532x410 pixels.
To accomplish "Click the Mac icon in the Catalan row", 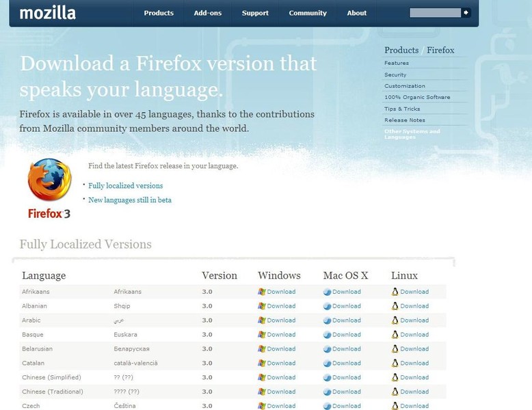I will click(x=327, y=364).
